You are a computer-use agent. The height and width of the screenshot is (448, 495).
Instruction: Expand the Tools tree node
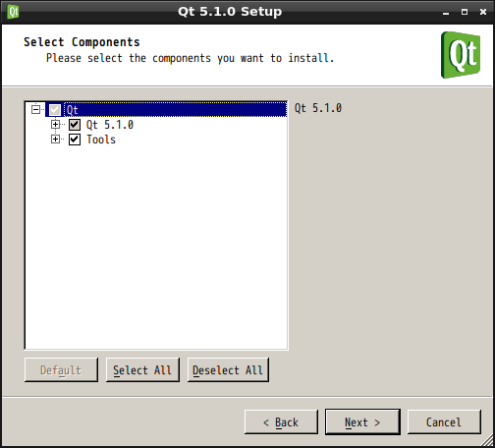coord(55,140)
